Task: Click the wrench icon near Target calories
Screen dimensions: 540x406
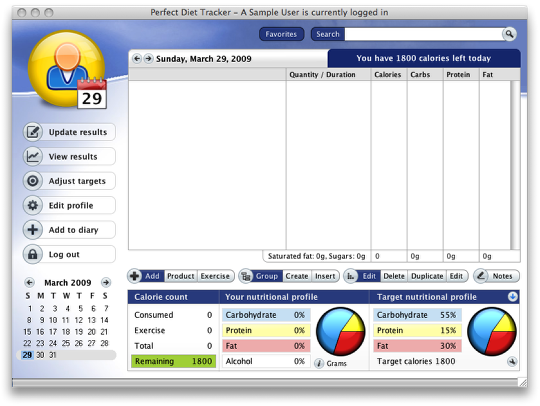Action: click(x=512, y=361)
